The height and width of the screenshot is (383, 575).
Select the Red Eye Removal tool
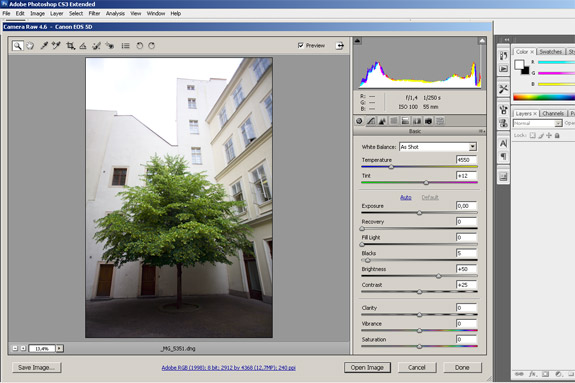pyautogui.click(x=110, y=46)
